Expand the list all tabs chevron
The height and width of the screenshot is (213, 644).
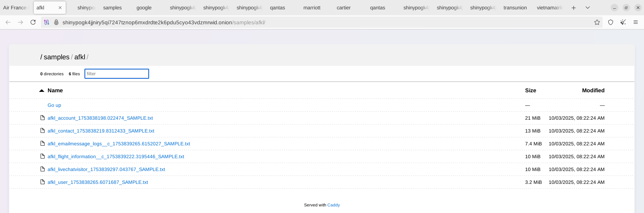pyautogui.click(x=588, y=8)
